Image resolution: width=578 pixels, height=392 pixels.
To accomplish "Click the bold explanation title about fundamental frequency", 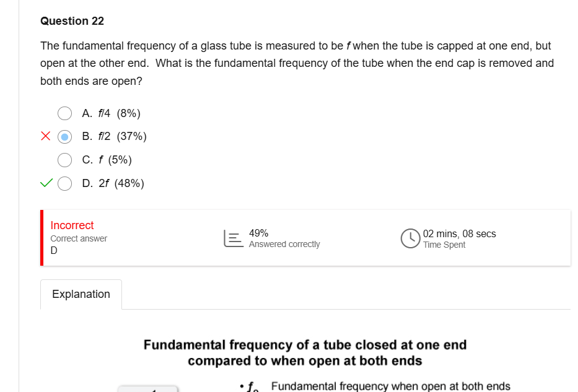I will [305, 352].
